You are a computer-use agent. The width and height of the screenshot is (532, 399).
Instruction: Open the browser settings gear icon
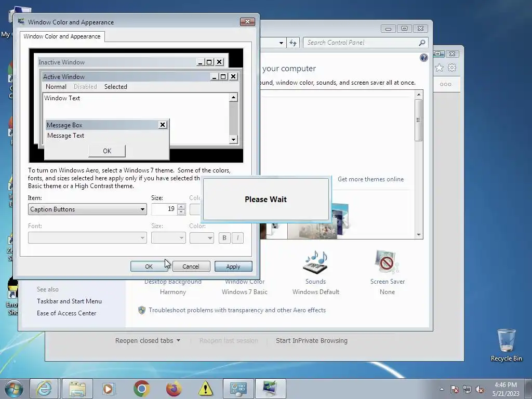(452, 68)
